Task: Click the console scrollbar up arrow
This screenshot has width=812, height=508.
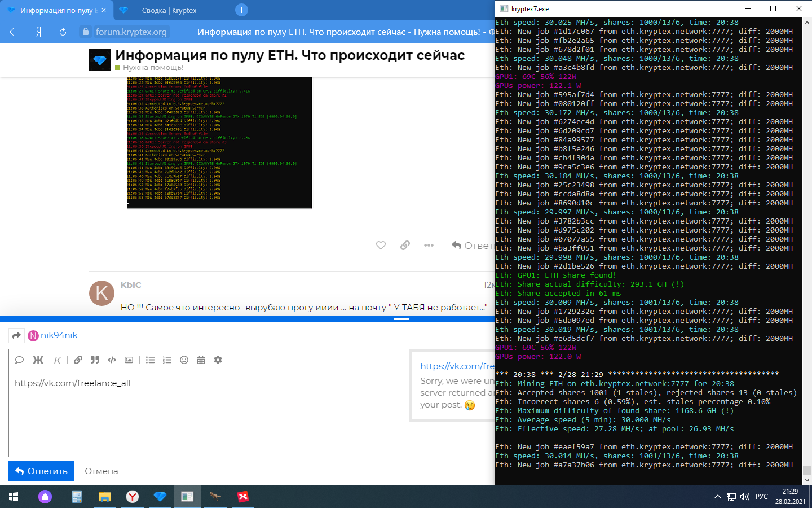Action: 807,23
